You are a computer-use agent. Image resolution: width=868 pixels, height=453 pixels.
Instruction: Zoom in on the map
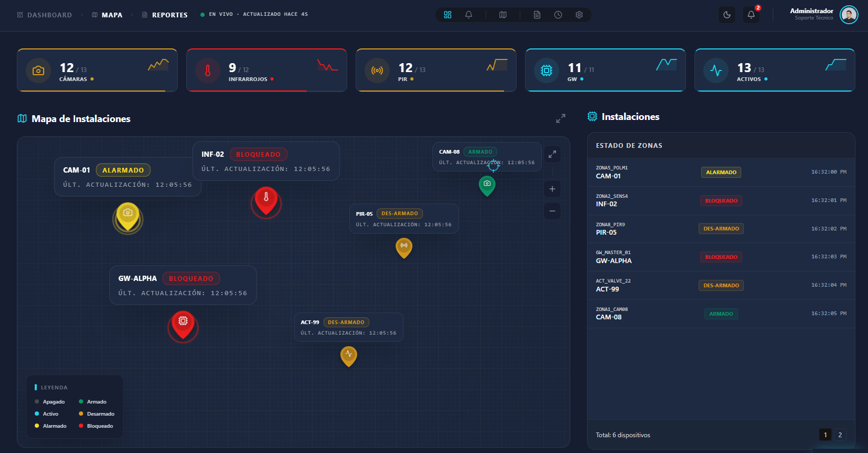coord(552,189)
